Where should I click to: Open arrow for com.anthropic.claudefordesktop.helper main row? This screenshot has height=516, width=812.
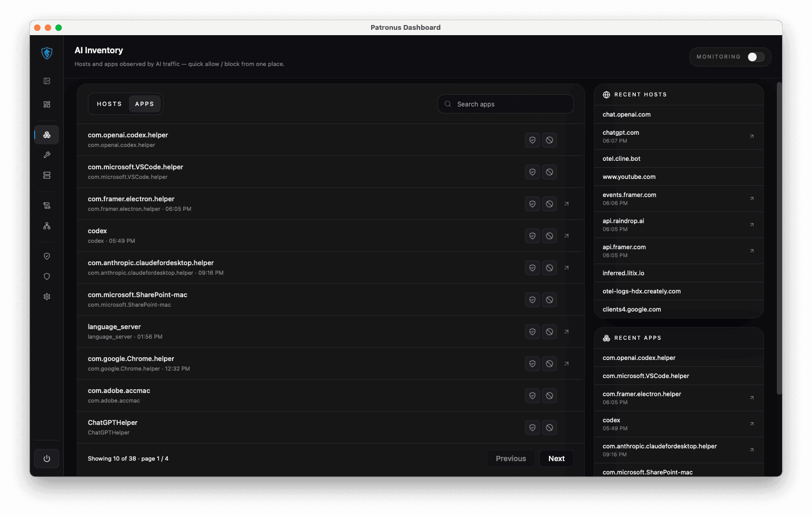click(567, 268)
